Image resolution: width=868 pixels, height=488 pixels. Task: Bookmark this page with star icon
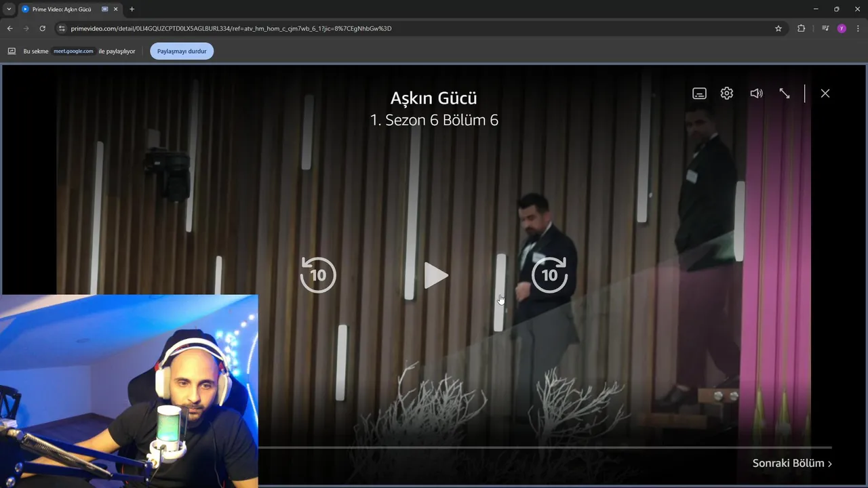[778, 28]
